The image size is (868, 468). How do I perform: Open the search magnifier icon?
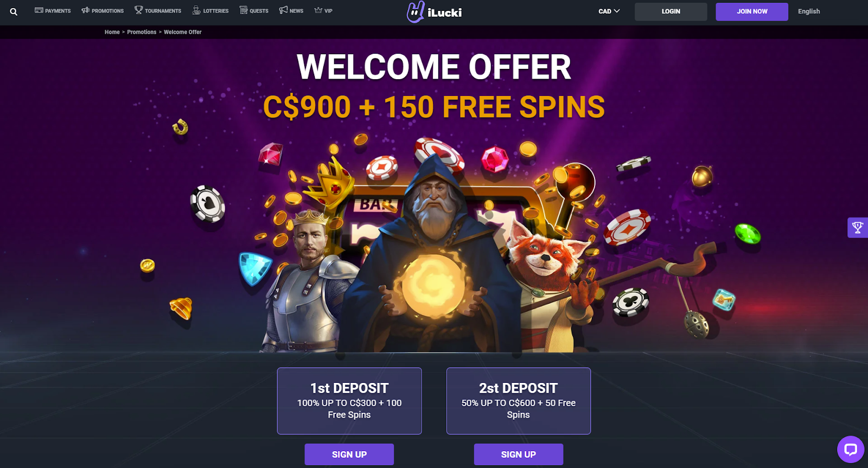point(14,11)
